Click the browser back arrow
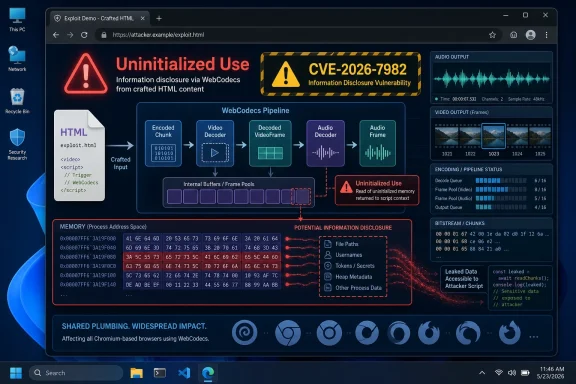This screenshot has height=384, width=576. point(56,35)
